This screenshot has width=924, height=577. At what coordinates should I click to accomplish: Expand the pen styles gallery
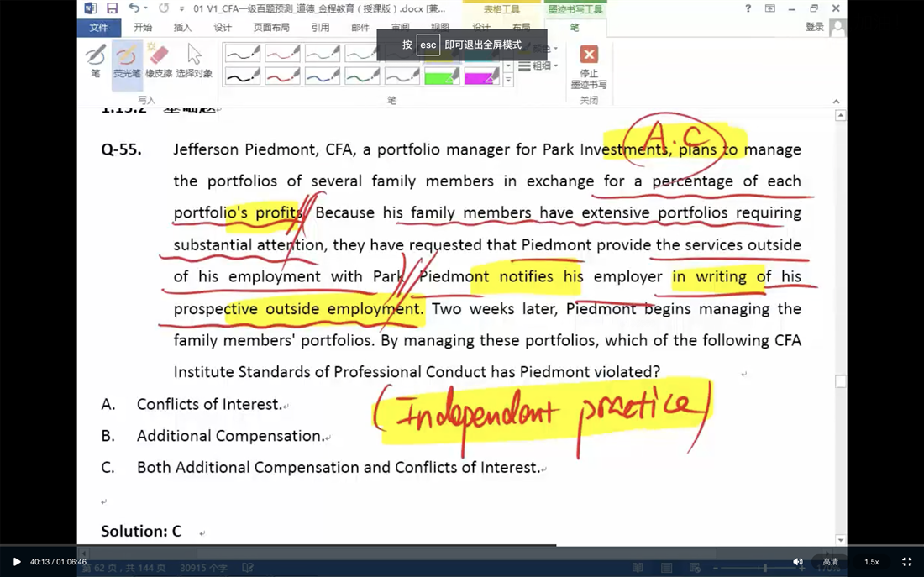coord(508,80)
